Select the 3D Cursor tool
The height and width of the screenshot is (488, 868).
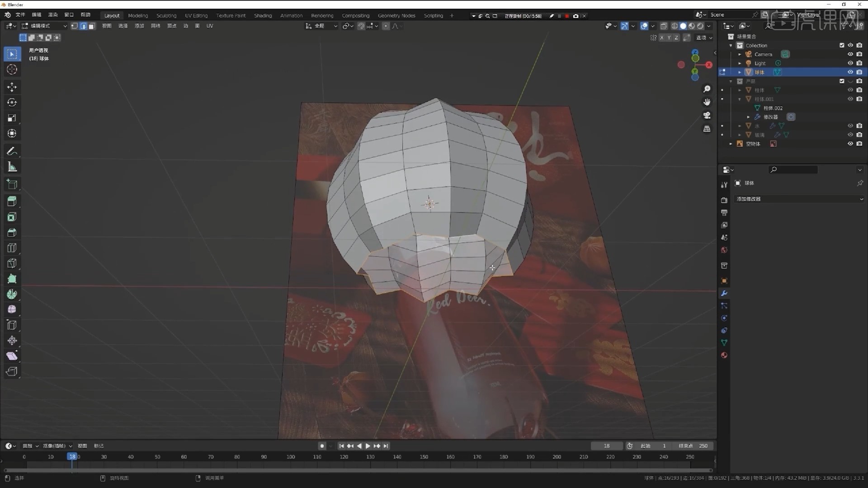(12, 70)
